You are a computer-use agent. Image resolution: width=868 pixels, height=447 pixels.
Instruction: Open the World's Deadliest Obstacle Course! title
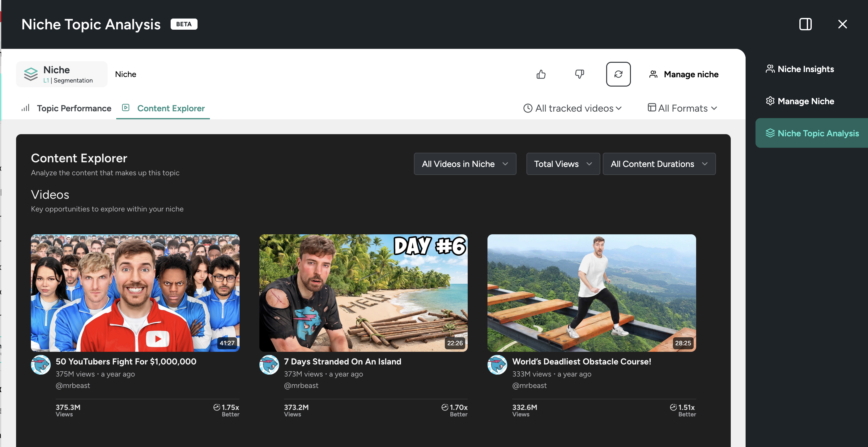click(x=581, y=361)
